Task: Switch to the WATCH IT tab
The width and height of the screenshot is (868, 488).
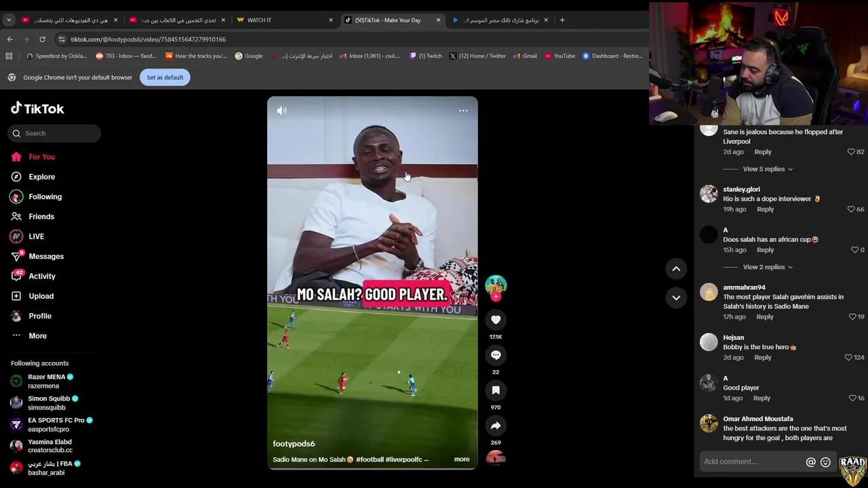Action: 259,20
